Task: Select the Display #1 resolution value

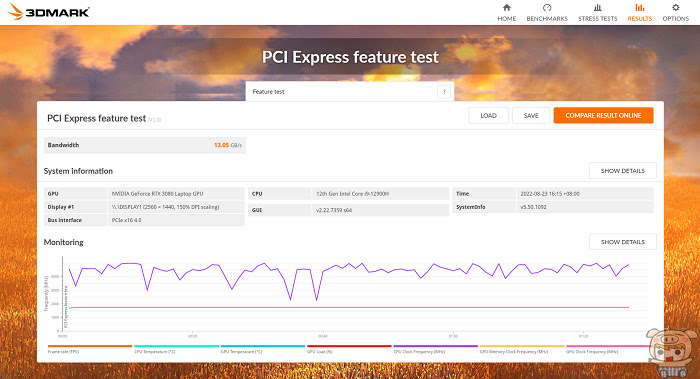Action: (x=165, y=207)
